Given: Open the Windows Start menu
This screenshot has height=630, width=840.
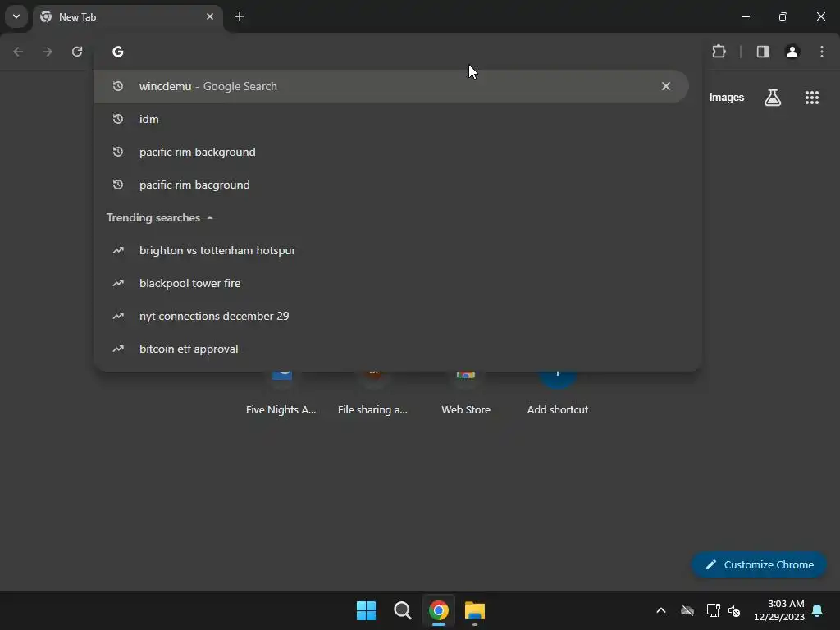Looking at the screenshot, I should tap(367, 610).
